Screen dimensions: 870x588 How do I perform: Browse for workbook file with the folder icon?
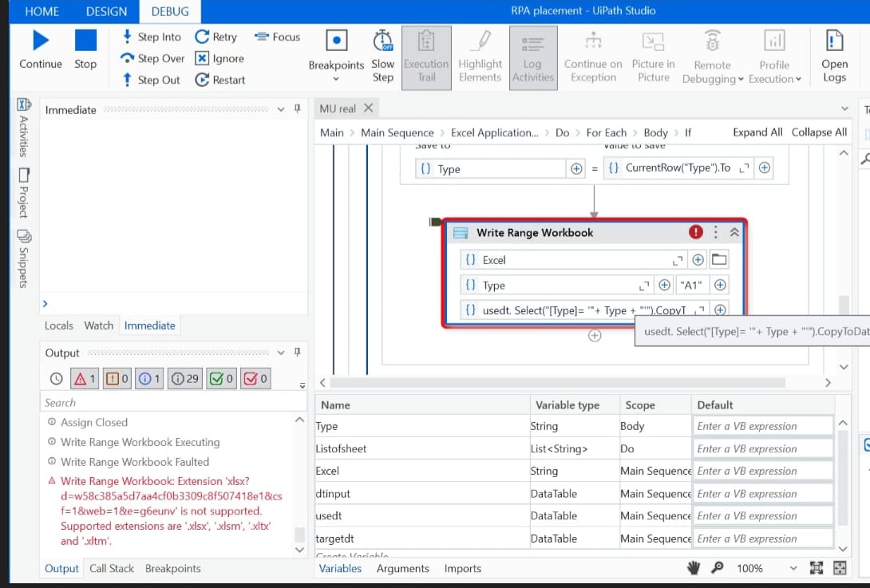click(720, 259)
